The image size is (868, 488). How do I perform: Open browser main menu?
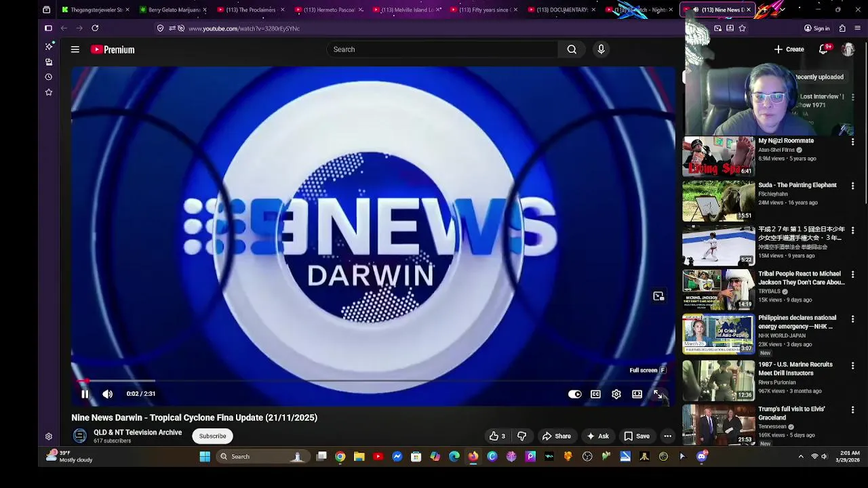[x=858, y=28]
